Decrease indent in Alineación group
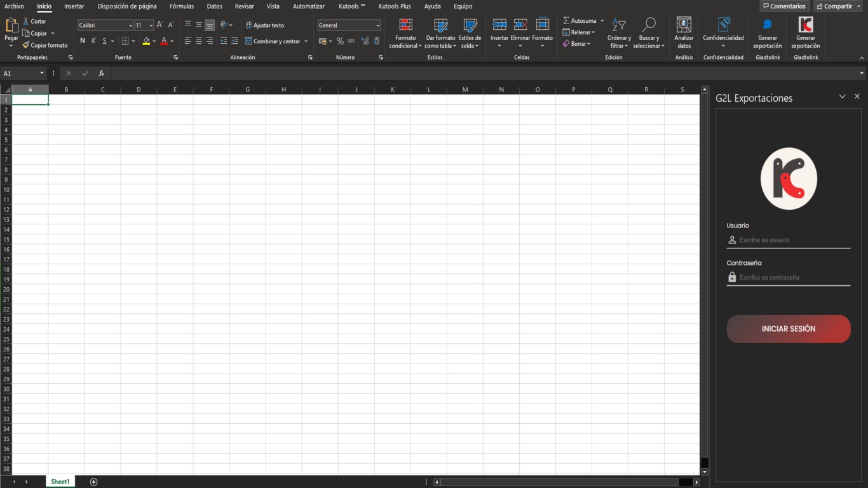 tap(223, 41)
